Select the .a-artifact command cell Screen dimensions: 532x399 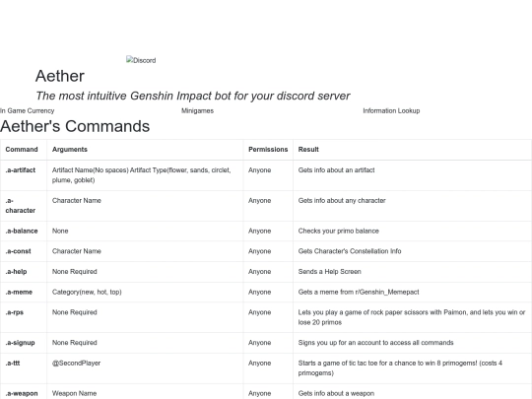click(24, 175)
